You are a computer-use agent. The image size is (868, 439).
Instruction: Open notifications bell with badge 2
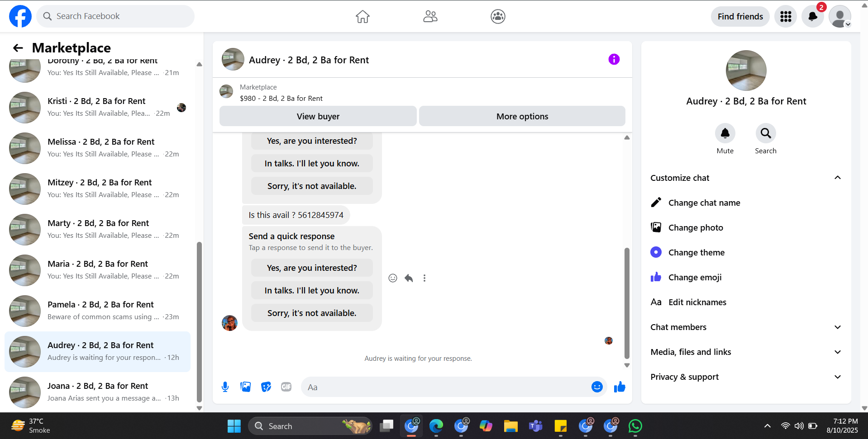(x=813, y=17)
